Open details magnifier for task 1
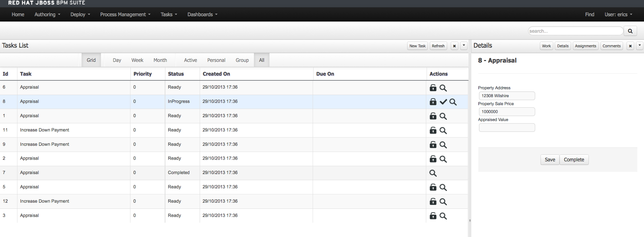Image resolution: width=644 pixels, height=237 pixels. pyautogui.click(x=443, y=116)
